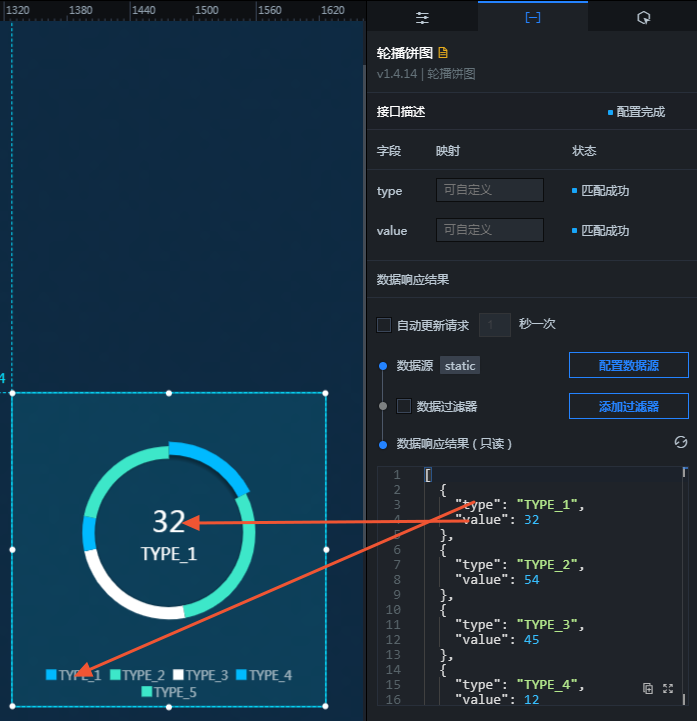The width and height of the screenshot is (697, 721).
Task: Click the document icon beside 轮播饼图
Action: point(443,53)
